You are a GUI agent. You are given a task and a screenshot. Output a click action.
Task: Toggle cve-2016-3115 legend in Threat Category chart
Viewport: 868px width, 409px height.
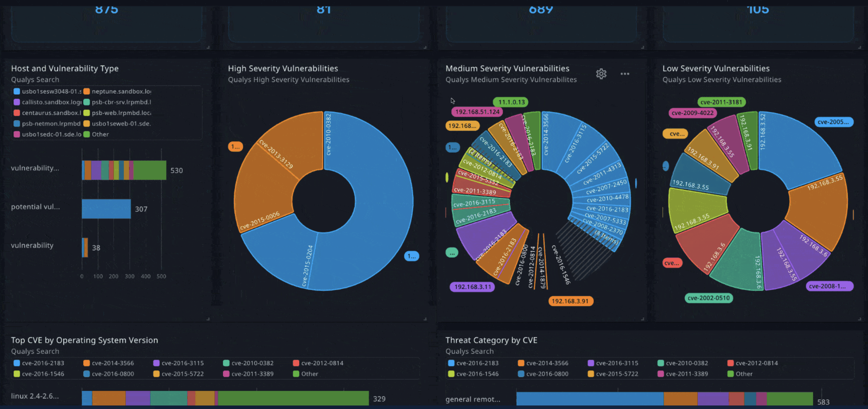(613, 363)
